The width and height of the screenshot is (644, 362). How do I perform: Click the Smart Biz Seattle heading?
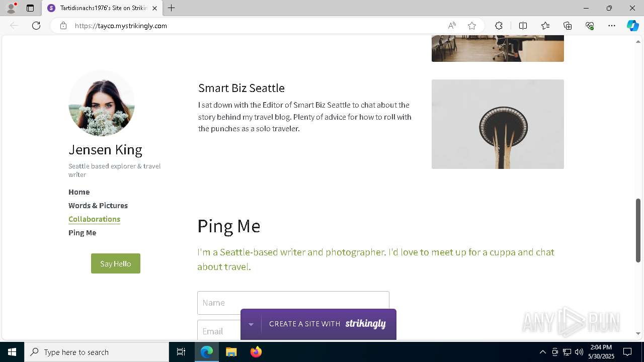coord(242,88)
